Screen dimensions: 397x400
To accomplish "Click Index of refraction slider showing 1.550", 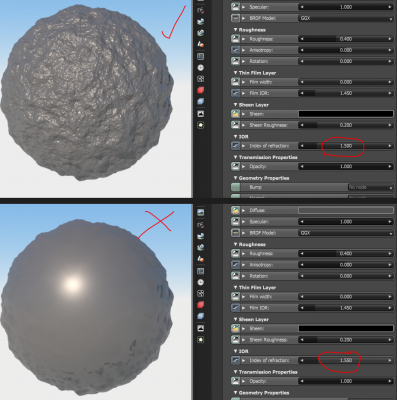I will tap(346, 360).
